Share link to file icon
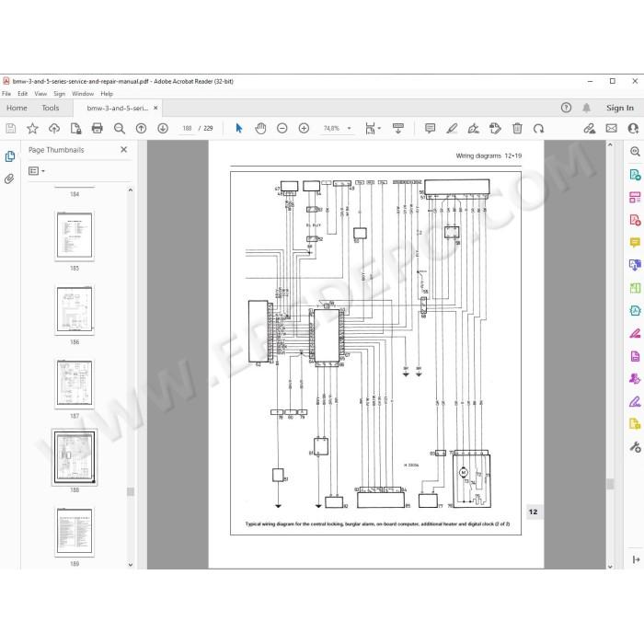Viewport: 644px width, 644px height. (x=590, y=129)
